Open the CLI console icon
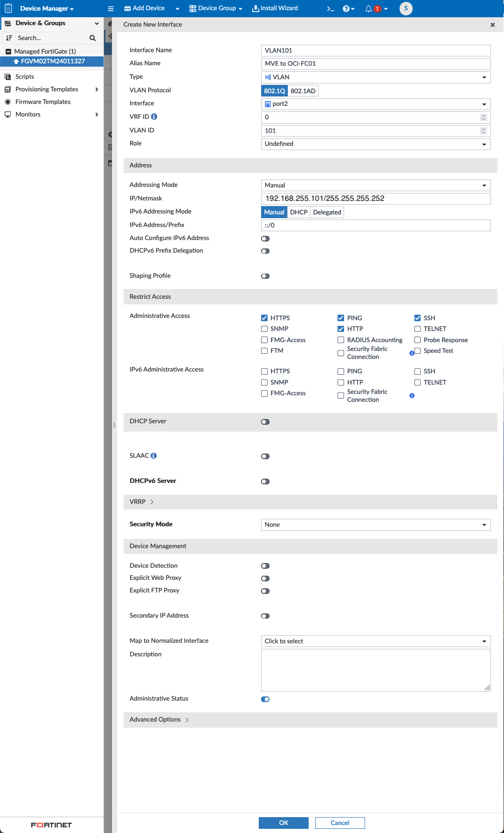The width and height of the screenshot is (504, 833). [x=331, y=8]
